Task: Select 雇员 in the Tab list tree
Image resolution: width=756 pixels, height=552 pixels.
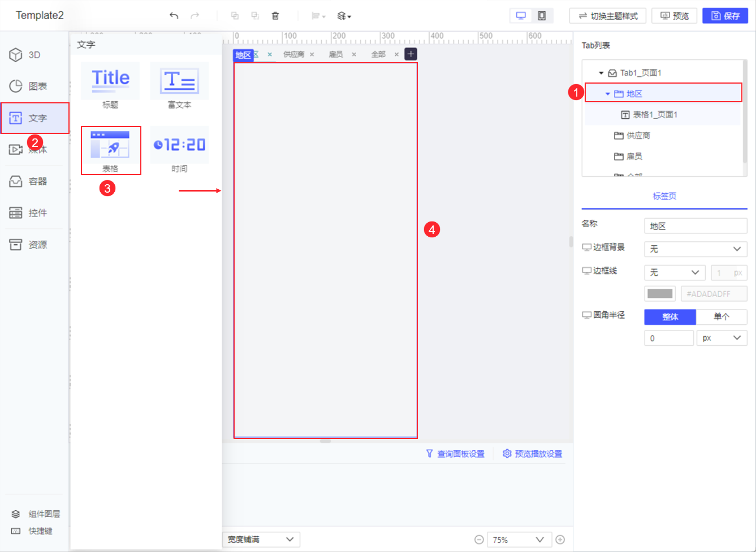Action: [628, 157]
